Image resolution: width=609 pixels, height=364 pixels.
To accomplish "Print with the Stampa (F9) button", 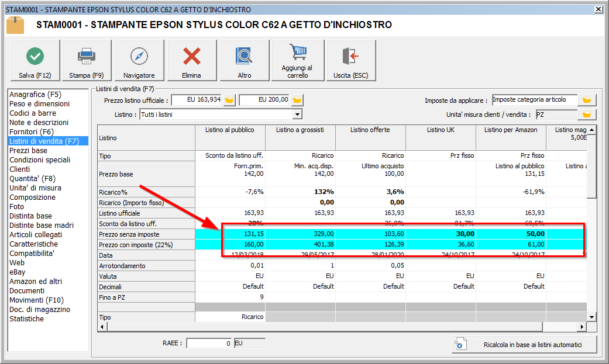I will pyautogui.click(x=87, y=61).
